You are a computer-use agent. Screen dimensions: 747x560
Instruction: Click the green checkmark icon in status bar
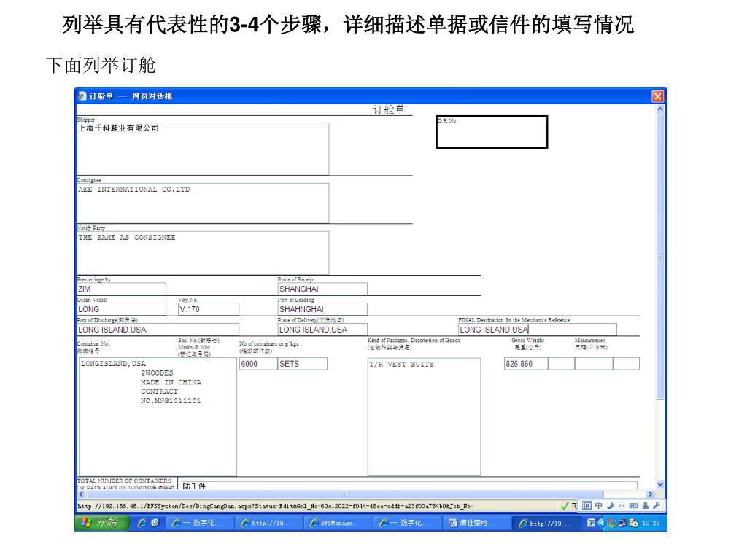pyautogui.click(x=565, y=506)
